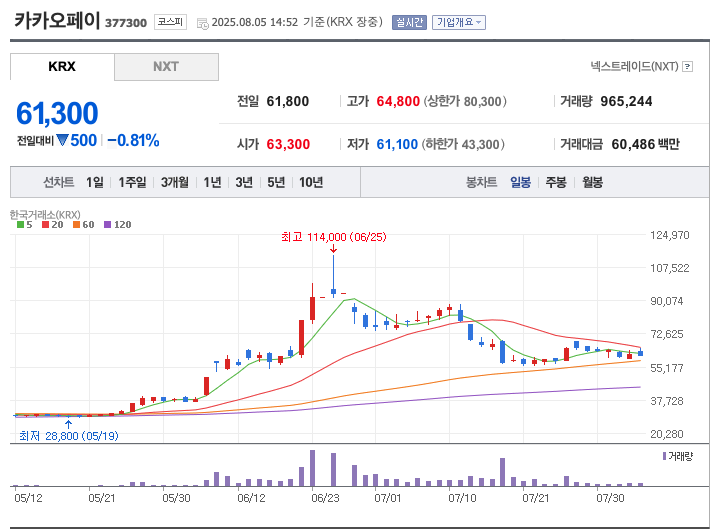Switch to the NXT tab
Screen dimensions: 710x529
[166, 67]
